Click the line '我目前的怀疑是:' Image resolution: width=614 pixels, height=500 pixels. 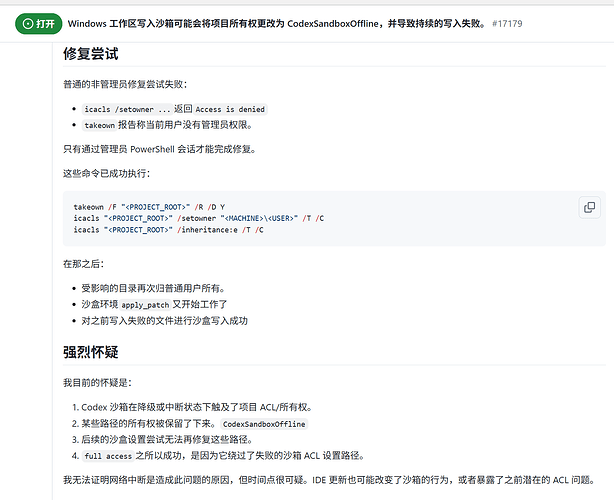pos(97,383)
